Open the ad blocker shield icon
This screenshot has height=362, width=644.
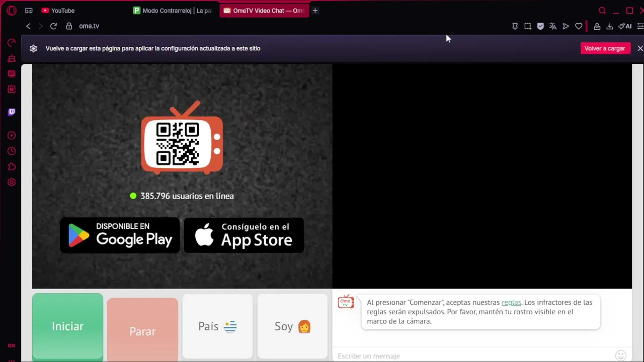[x=540, y=26]
